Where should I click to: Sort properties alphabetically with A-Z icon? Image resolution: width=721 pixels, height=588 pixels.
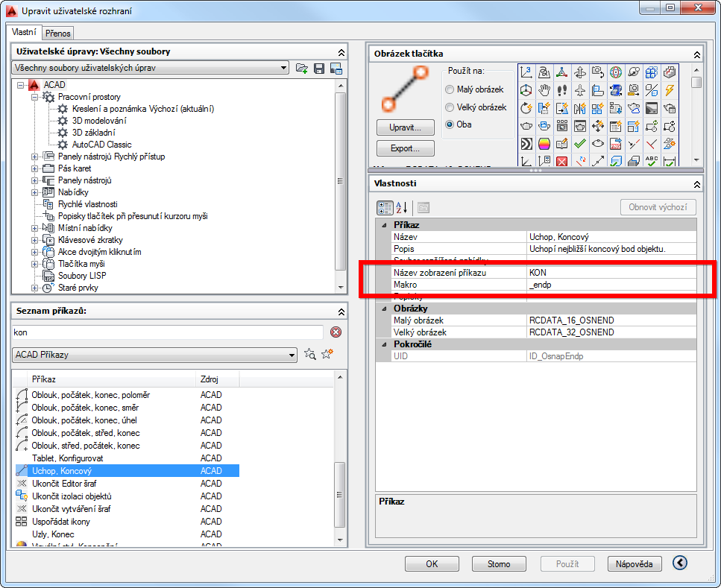coord(401,208)
